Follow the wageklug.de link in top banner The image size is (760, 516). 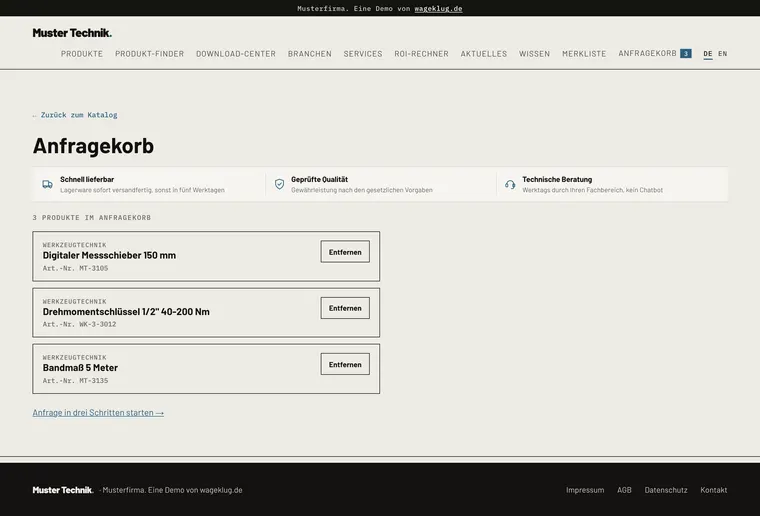point(438,9)
